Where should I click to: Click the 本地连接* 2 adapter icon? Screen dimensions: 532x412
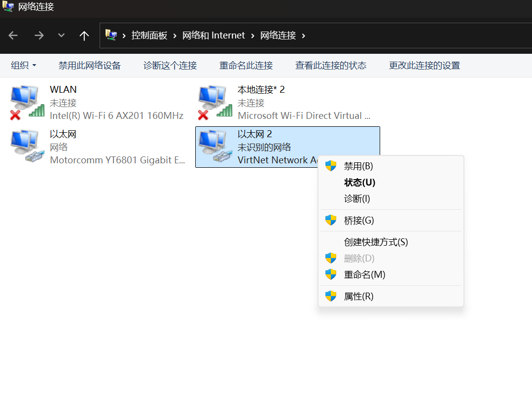click(x=215, y=103)
